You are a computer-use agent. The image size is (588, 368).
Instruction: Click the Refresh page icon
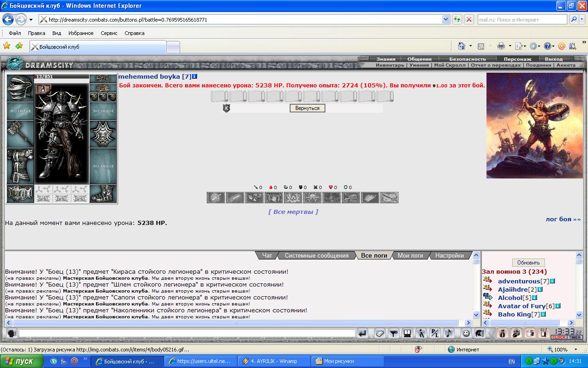[x=457, y=19]
